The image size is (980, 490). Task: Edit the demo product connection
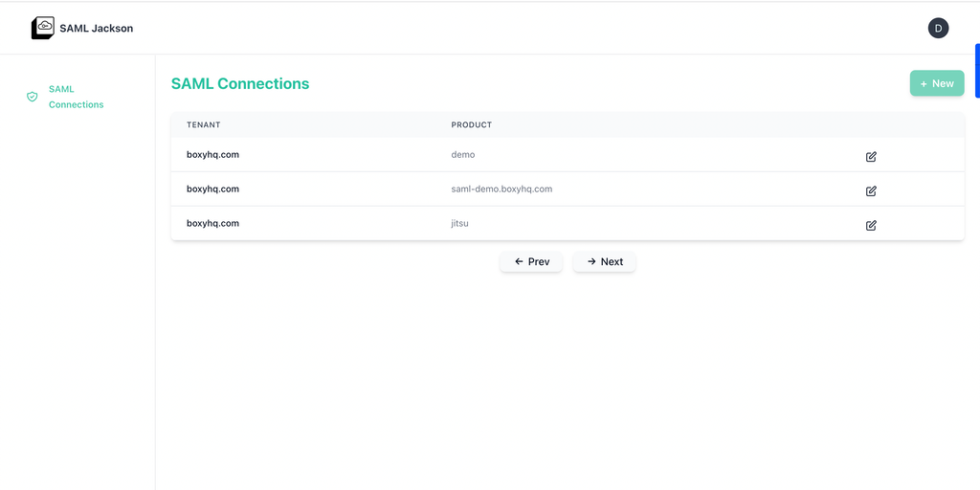tap(871, 156)
